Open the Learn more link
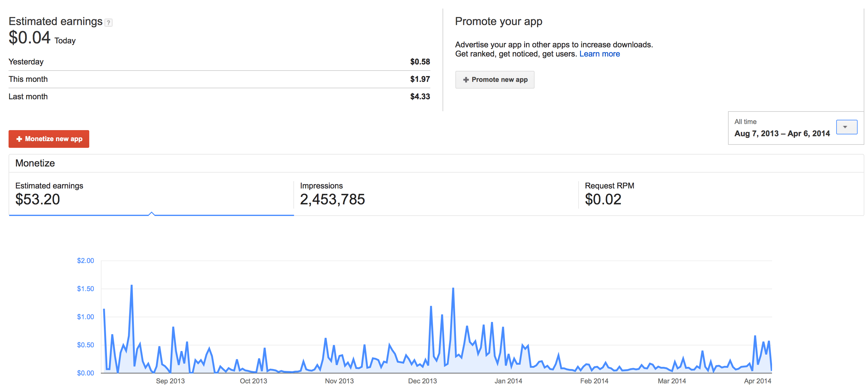The height and width of the screenshot is (391, 868). tap(599, 54)
